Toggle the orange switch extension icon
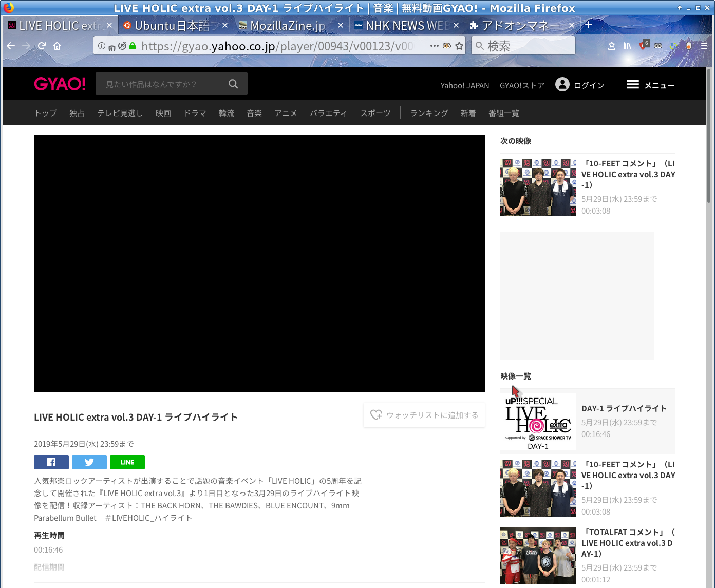The width and height of the screenshot is (715, 588). [689, 46]
